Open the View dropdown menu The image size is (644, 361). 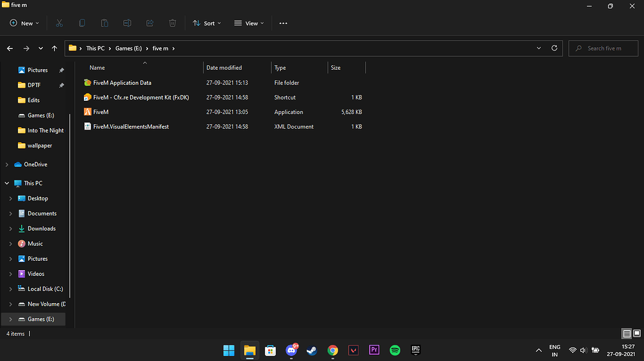[x=248, y=23]
